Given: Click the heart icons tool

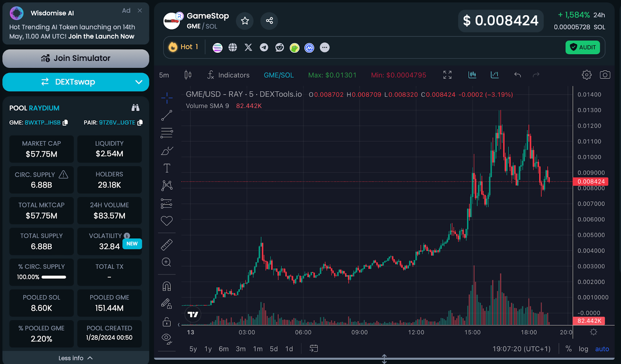Looking at the screenshot, I should (167, 221).
